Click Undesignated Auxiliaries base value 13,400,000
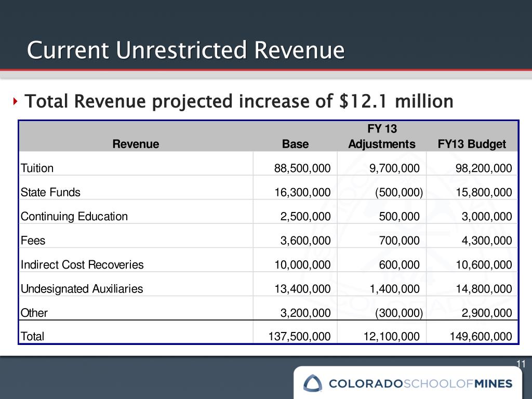 click(x=302, y=289)
